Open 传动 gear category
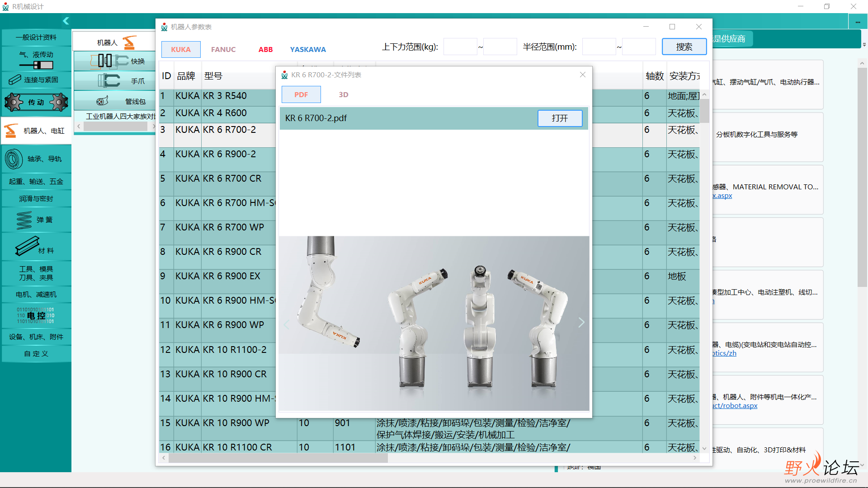868x488 pixels. tap(36, 103)
